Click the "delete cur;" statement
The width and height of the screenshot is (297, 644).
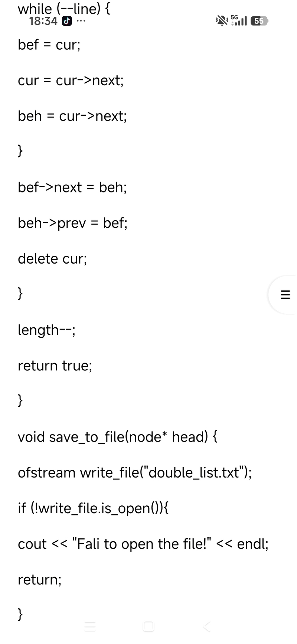[x=52, y=259]
